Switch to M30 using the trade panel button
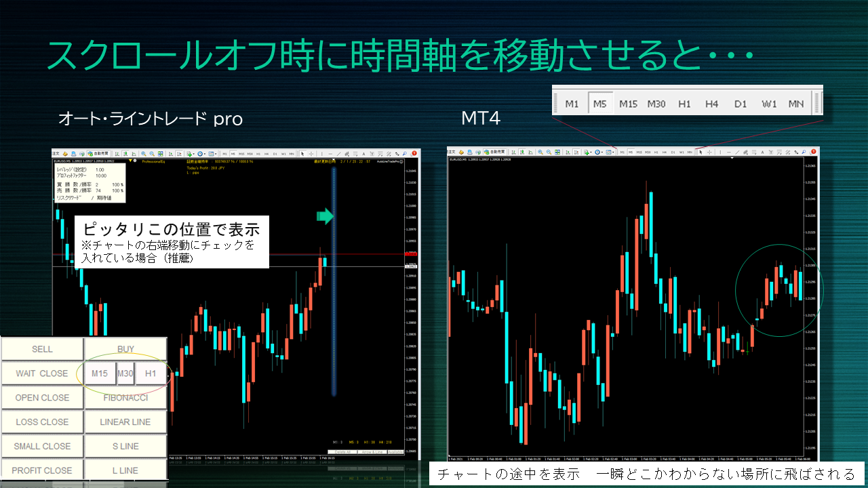The width and height of the screenshot is (868, 488). click(x=125, y=373)
